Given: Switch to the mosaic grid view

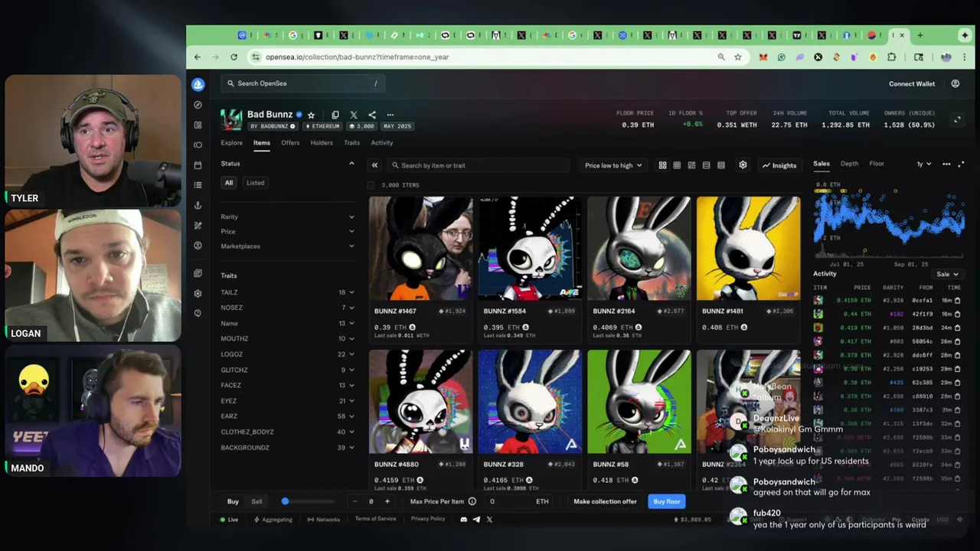Looking at the screenshot, I should [x=691, y=165].
